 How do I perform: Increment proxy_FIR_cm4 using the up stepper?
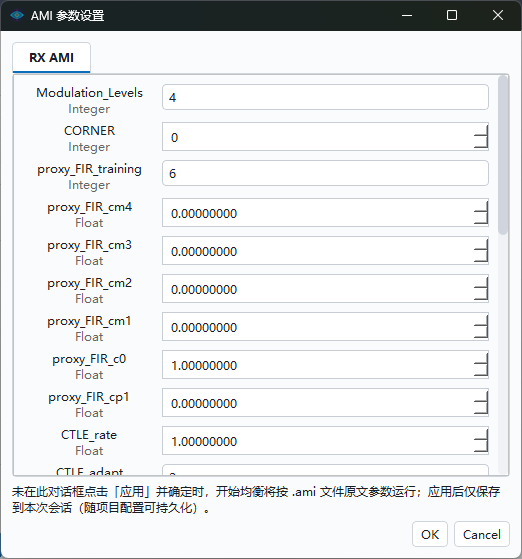pyautogui.click(x=481, y=206)
